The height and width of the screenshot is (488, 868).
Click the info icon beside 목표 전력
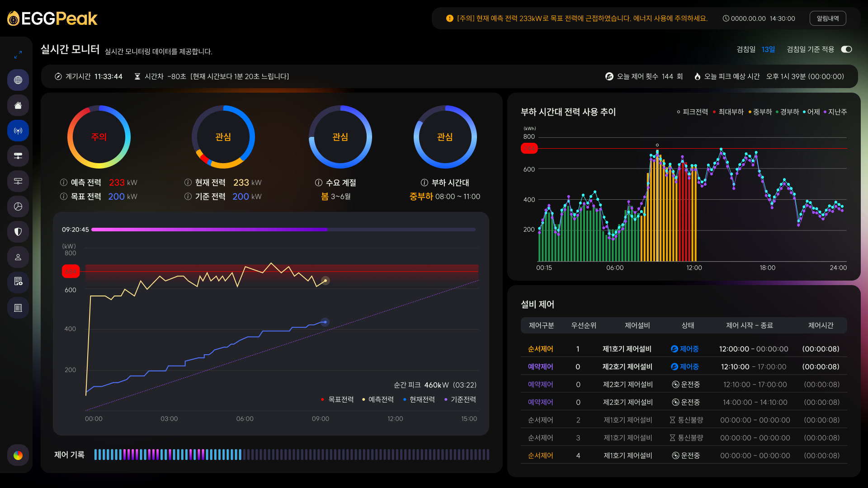tap(64, 197)
